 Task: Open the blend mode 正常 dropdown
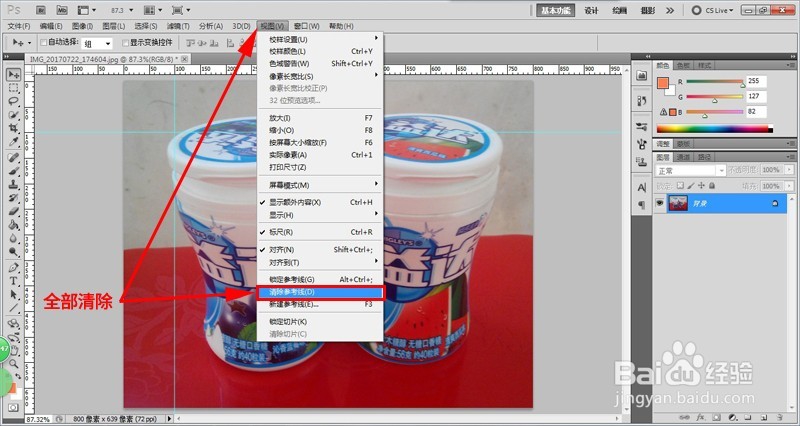690,170
